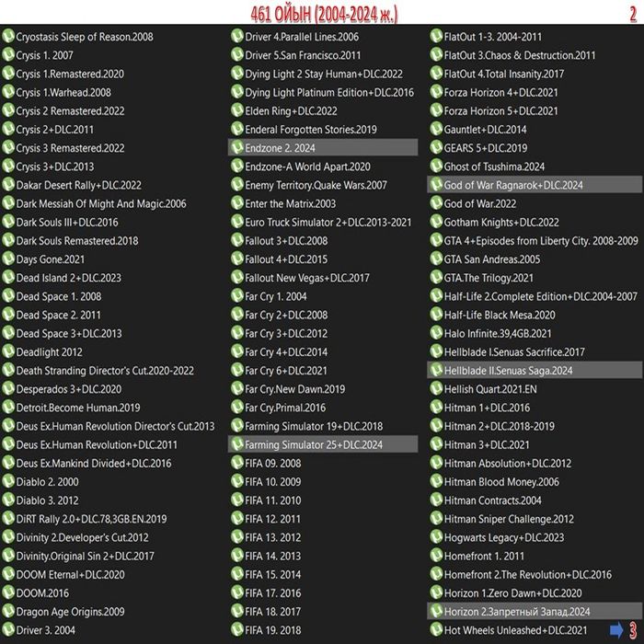644x644 pixels.
Task: Click Hitman Absolution+DLC.2012
Action: [508, 464]
